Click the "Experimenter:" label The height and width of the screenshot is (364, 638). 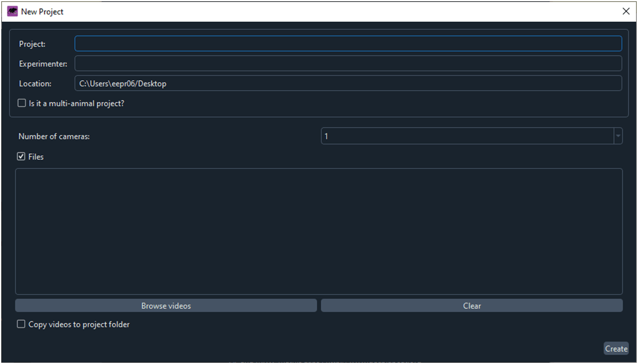click(43, 64)
